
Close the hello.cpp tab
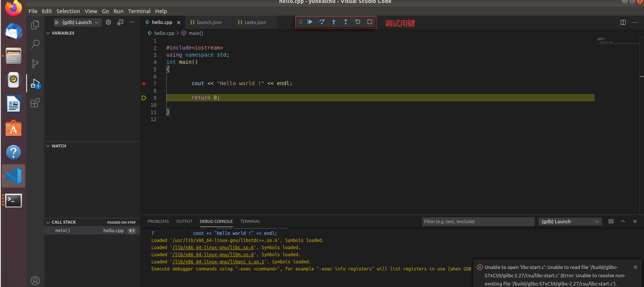[179, 23]
